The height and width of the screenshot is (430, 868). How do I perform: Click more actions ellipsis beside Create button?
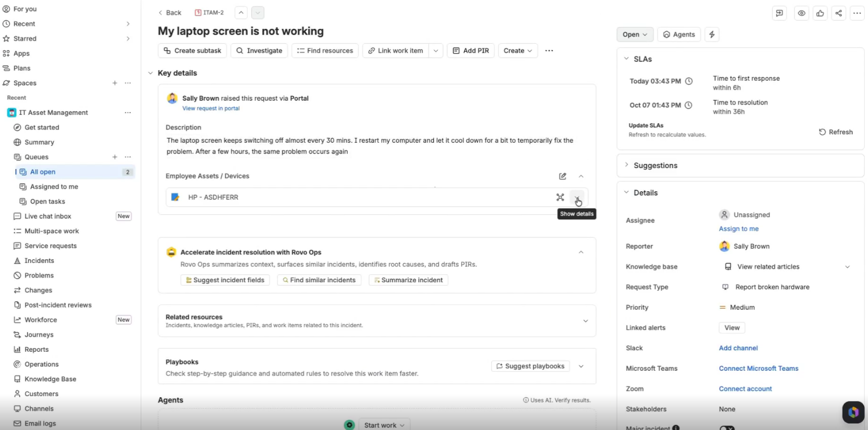point(549,51)
